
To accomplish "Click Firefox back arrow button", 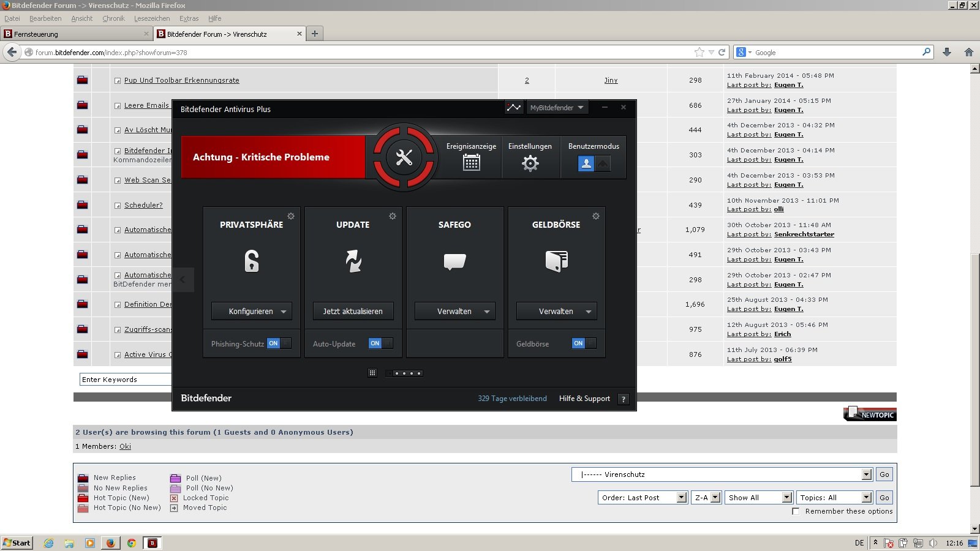I will pyautogui.click(x=12, y=52).
